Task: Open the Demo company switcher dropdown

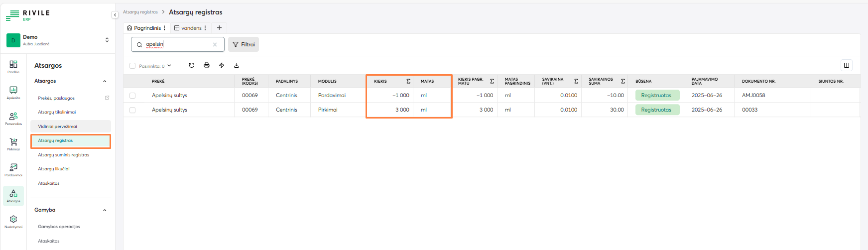Action: [107, 40]
